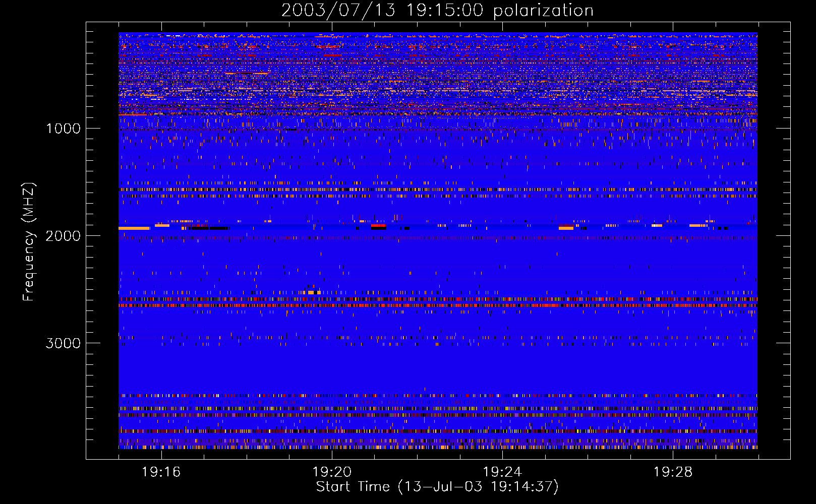This screenshot has width=816, height=504.
Task: Click the 2000 frequency tick label
Action: coord(63,236)
